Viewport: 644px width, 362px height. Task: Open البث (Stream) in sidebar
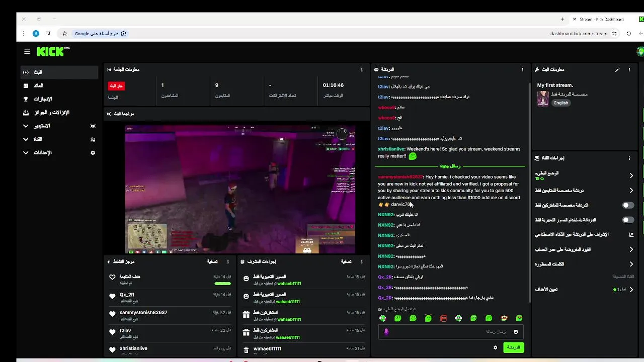coord(59,72)
